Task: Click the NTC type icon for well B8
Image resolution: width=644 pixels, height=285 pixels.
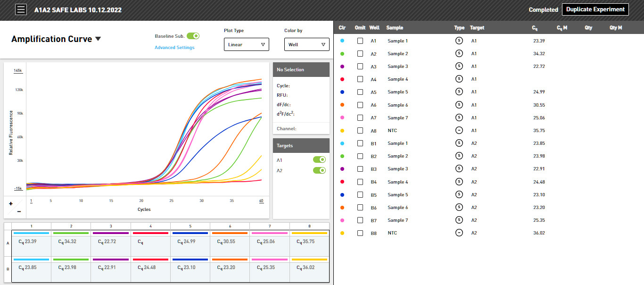Action: point(459,233)
